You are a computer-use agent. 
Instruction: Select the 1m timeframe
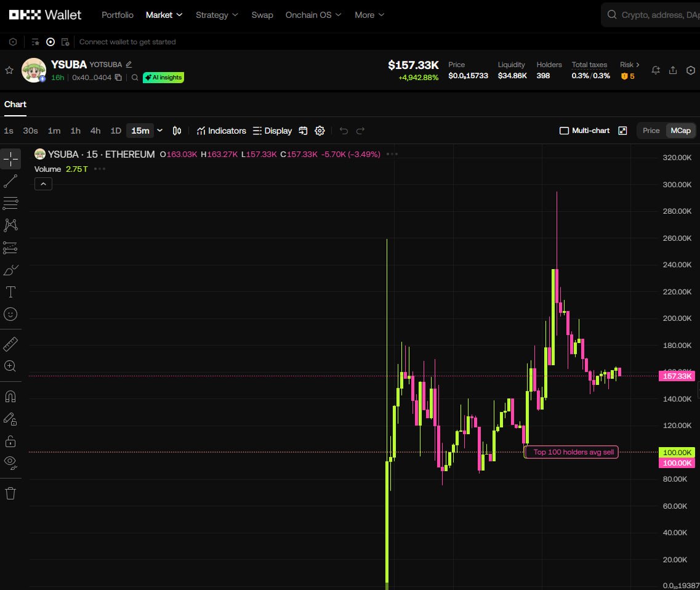coord(54,131)
